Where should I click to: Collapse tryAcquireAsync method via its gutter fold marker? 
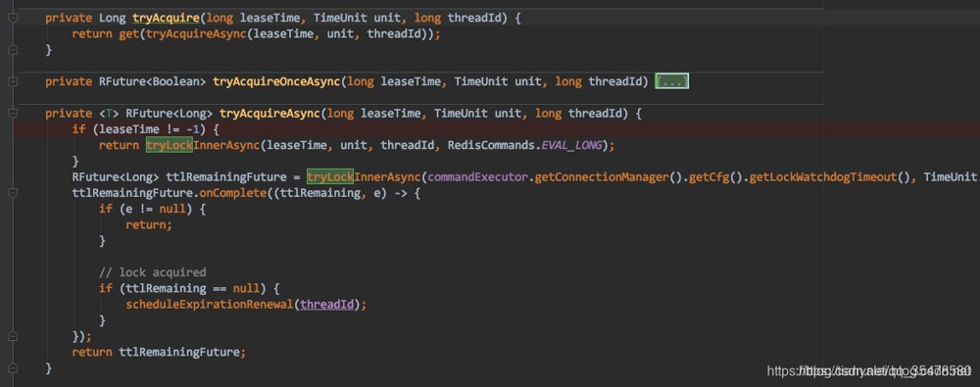point(13,114)
